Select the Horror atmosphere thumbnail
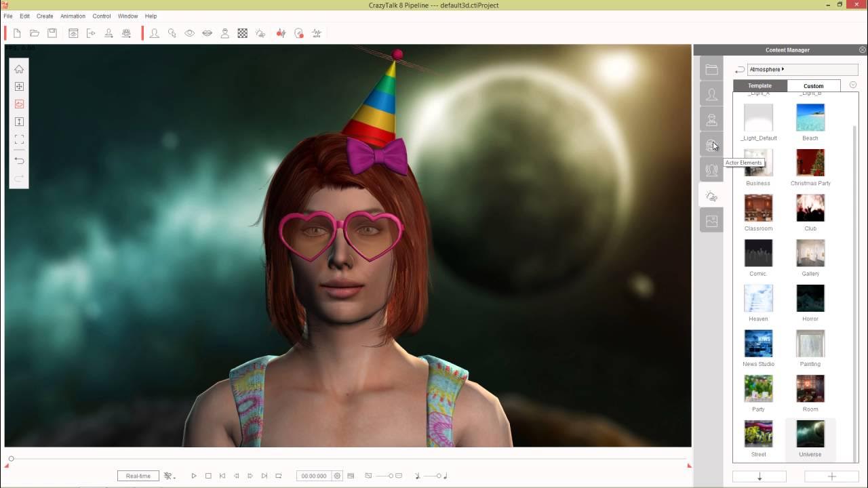The height and width of the screenshot is (488, 868). coord(810,298)
